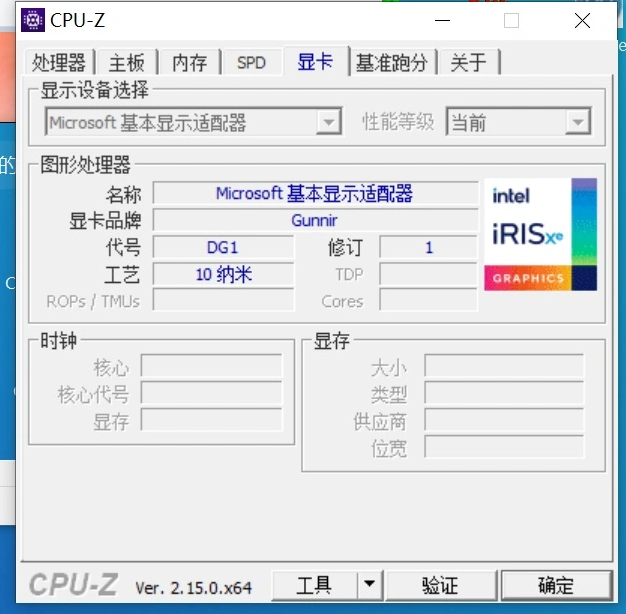Show the 关于 tab

(468, 62)
